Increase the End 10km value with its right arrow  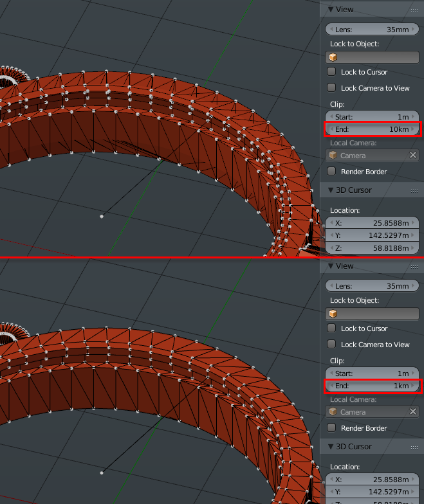pyautogui.click(x=413, y=129)
